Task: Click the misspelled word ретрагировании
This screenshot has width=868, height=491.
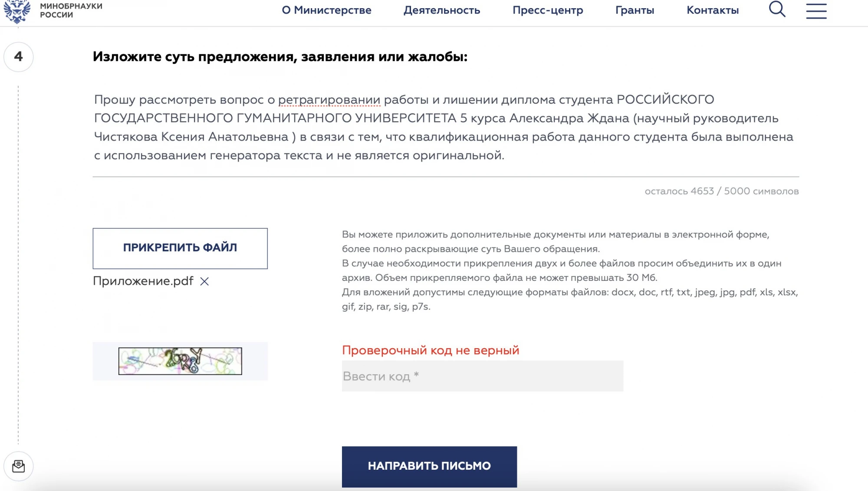Action: pyautogui.click(x=329, y=100)
